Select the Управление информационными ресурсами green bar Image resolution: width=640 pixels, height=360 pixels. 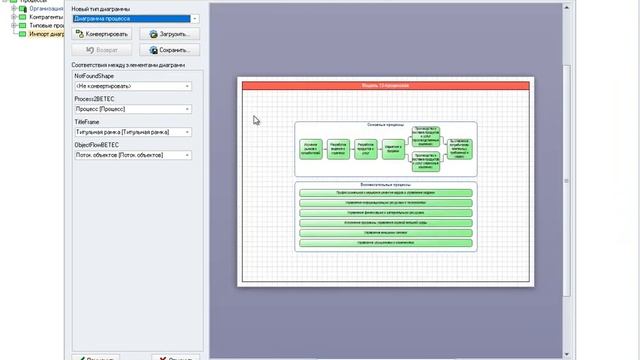coord(386,203)
